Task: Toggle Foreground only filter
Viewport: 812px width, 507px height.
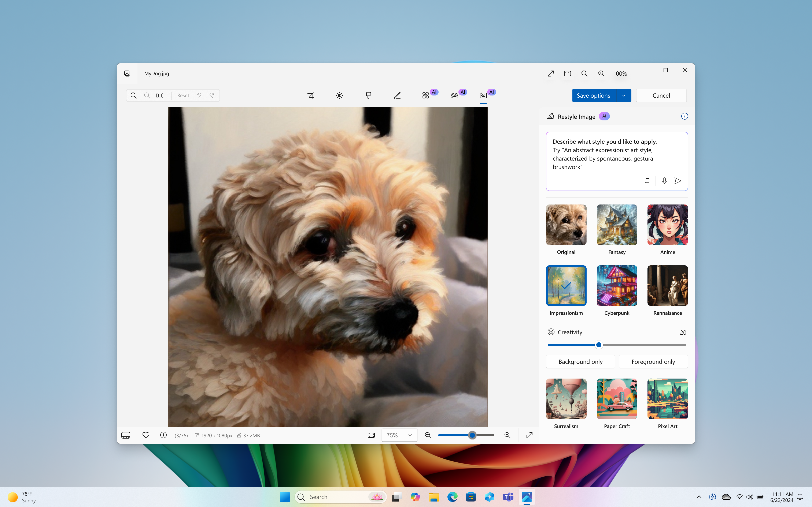Action: click(653, 361)
